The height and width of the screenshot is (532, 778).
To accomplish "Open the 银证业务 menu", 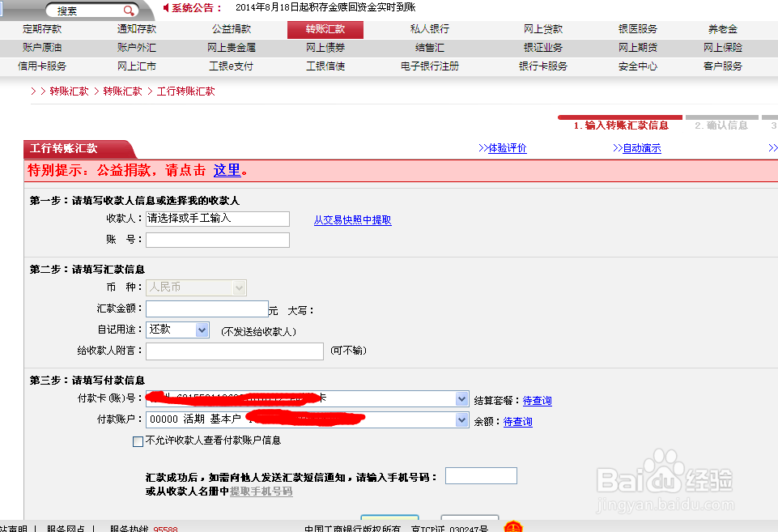I will (543, 48).
